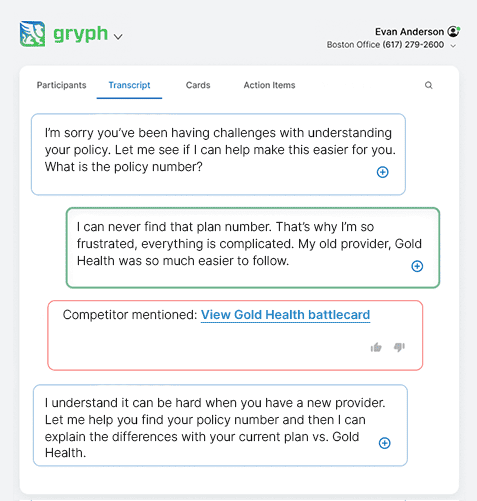Screen dimensions: 477x501
Task: Click plus icon on frustrated customer message
Action: click(417, 266)
